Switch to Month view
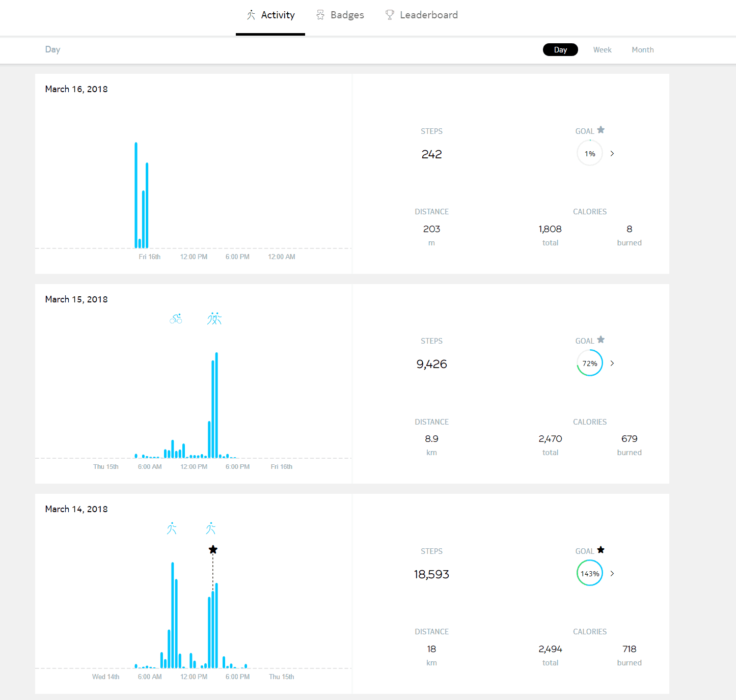This screenshot has width=736, height=700. (x=642, y=50)
